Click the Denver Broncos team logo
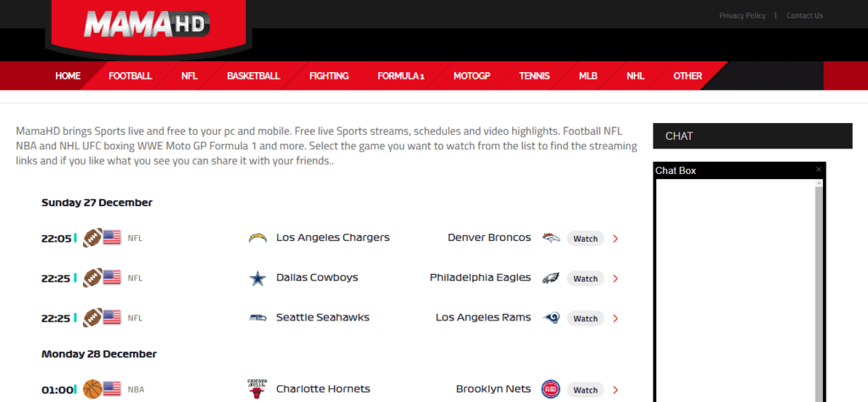Image resolution: width=868 pixels, height=402 pixels. coord(551,238)
